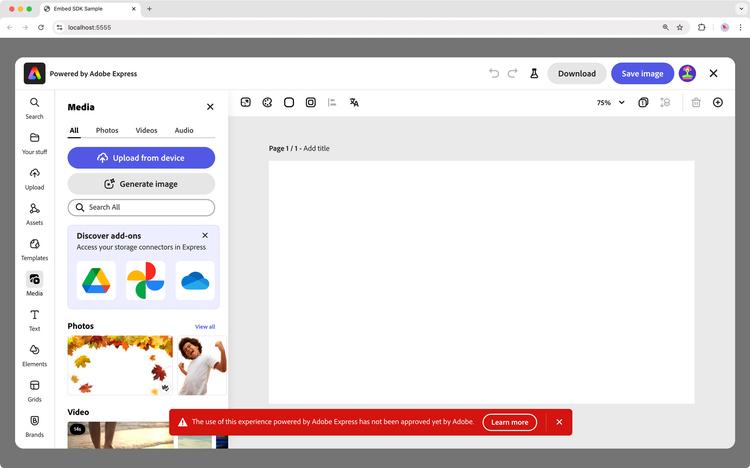Click the Download button
The height and width of the screenshot is (468, 750).
pyautogui.click(x=577, y=73)
